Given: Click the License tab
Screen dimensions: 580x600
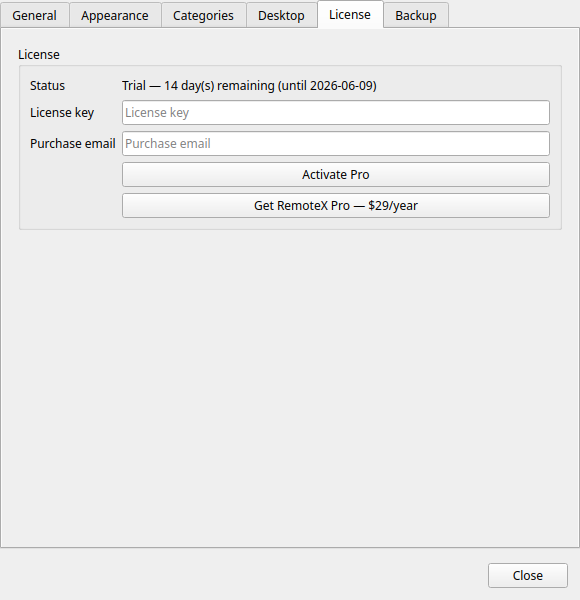Looking at the screenshot, I should [350, 15].
